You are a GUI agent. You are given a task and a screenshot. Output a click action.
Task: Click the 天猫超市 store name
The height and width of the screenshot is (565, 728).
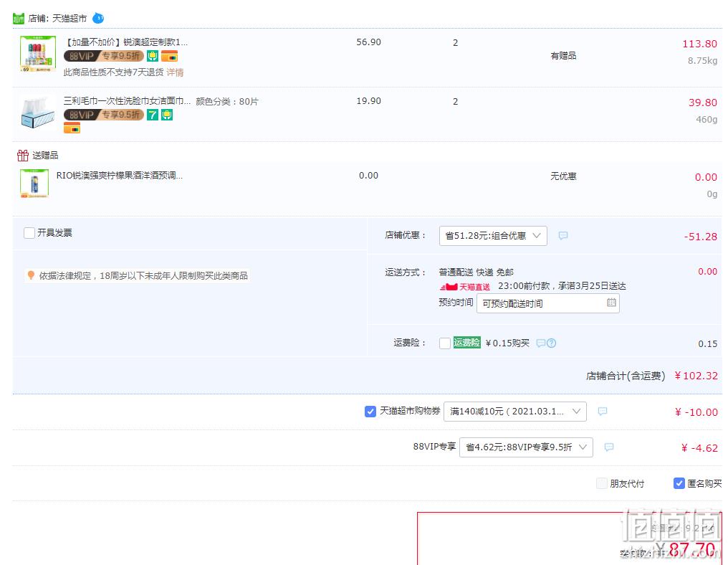pos(70,18)
